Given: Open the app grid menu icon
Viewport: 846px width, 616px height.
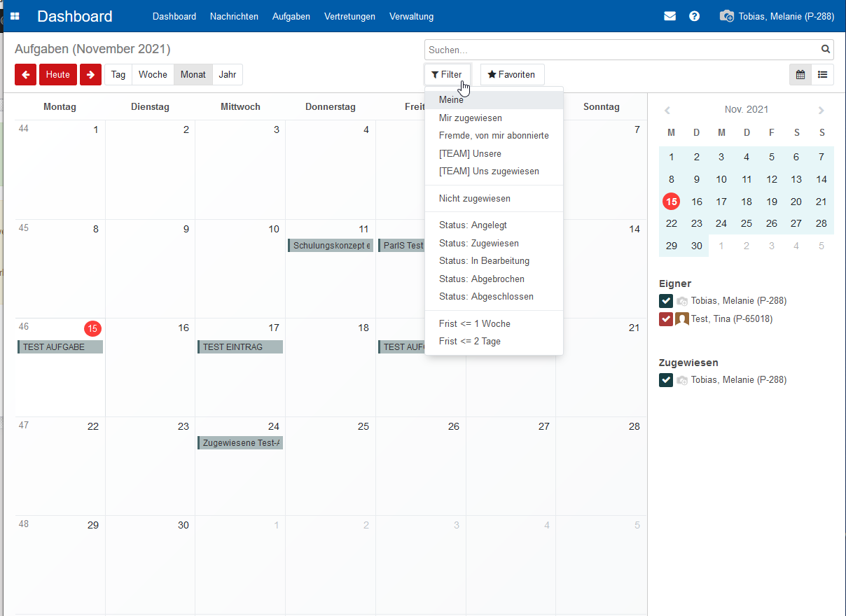Looking at the screenshot, I should pos(15,16).
